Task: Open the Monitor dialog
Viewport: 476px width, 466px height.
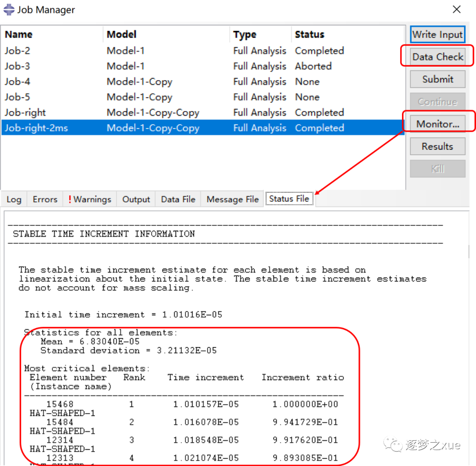Action: click(x=438, y=124)
